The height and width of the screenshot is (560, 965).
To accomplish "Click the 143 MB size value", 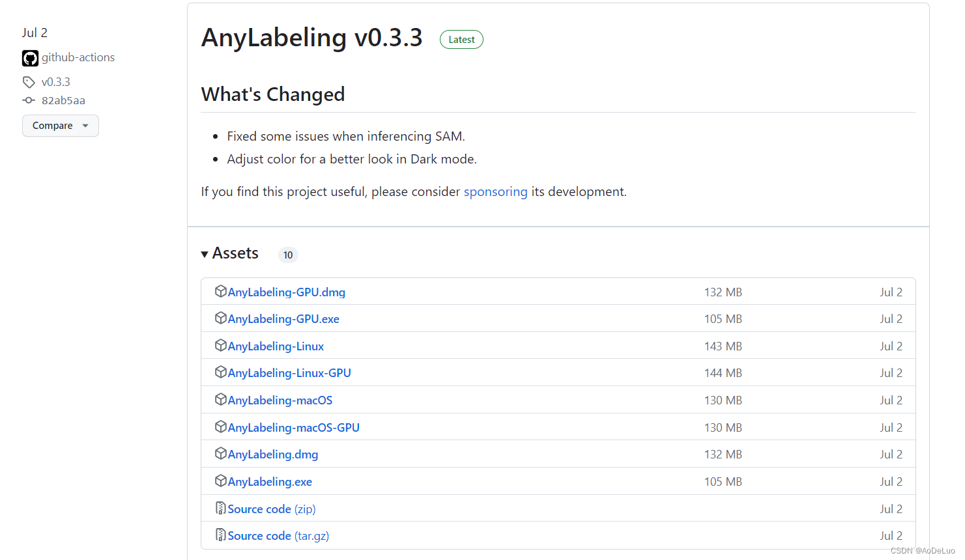I will (x=723, y=346).
